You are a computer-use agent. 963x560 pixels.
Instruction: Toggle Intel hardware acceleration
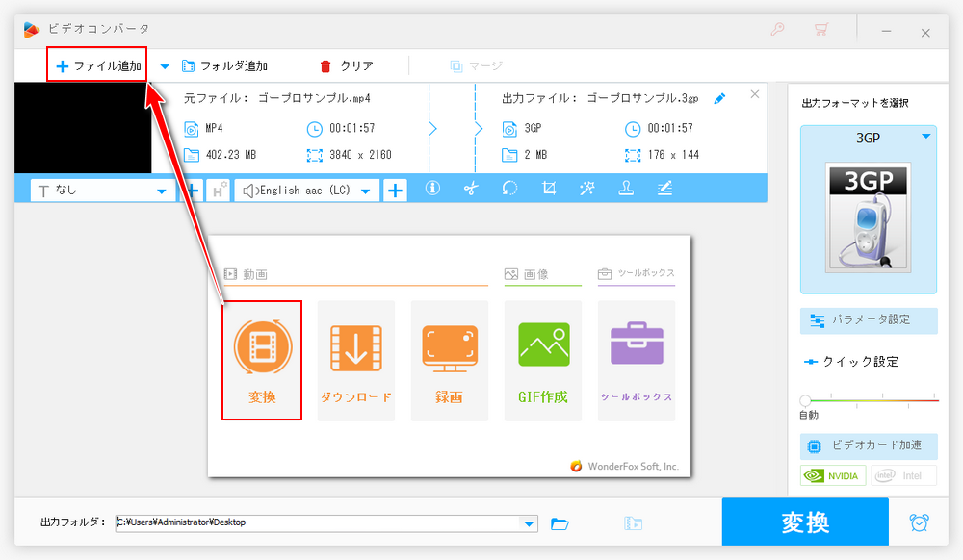click(904, 475)
